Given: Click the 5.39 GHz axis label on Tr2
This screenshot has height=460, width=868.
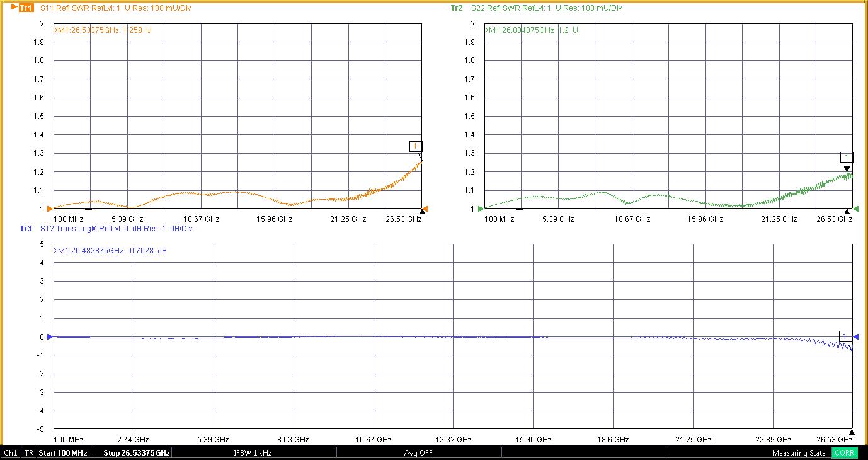Looking at the screenshot, I should pyautogui.click(x=558, y=219).
